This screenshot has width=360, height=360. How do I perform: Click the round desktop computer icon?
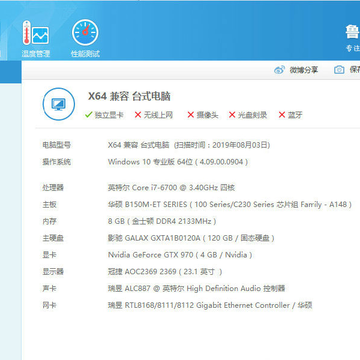tap(59, 104)
